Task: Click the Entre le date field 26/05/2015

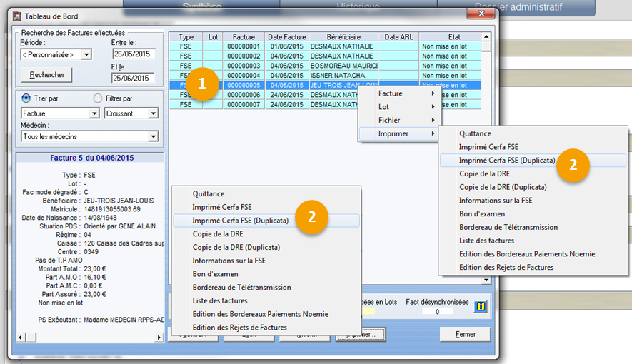Action: point(134,54)
